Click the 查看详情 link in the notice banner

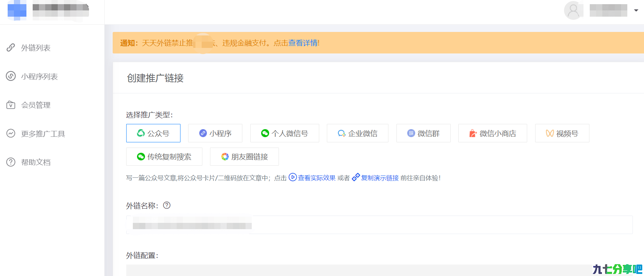(303, 43)
